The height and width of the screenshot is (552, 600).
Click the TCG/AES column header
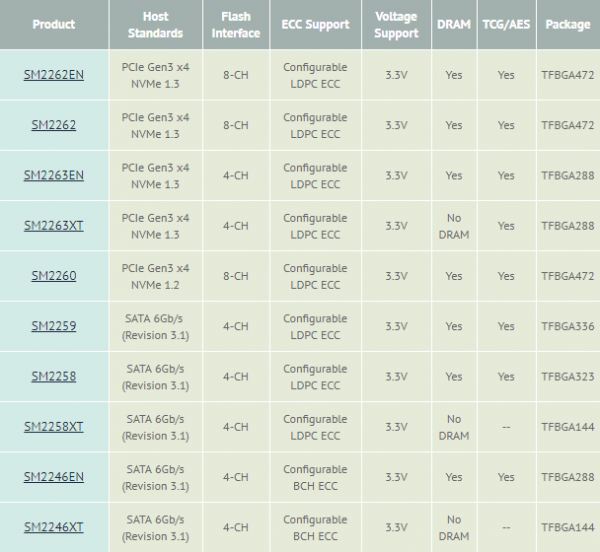(x=506, y=24)
